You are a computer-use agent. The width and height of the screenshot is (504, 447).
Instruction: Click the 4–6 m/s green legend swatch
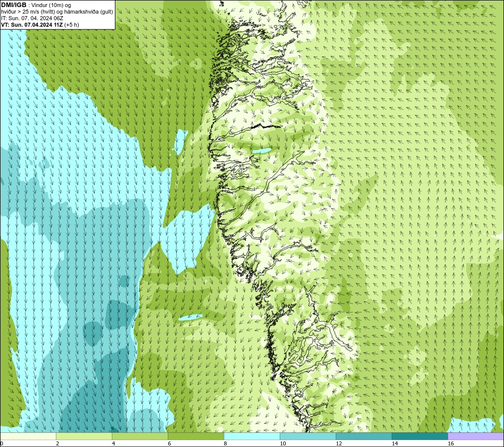pos(140,436)
